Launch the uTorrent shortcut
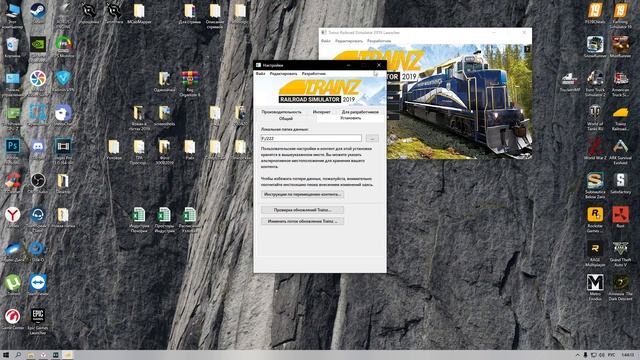Screen dimensions: 640x360 (12, 284)
